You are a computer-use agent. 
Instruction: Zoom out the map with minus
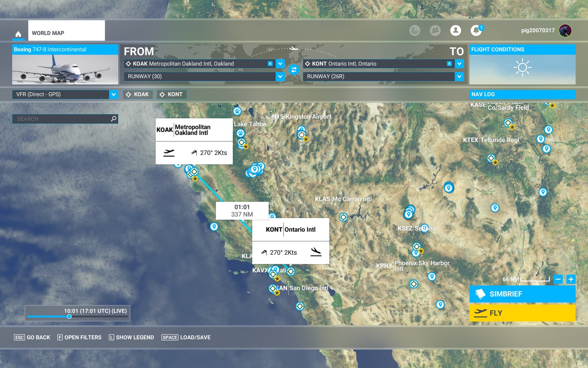(x=558, y=279)
